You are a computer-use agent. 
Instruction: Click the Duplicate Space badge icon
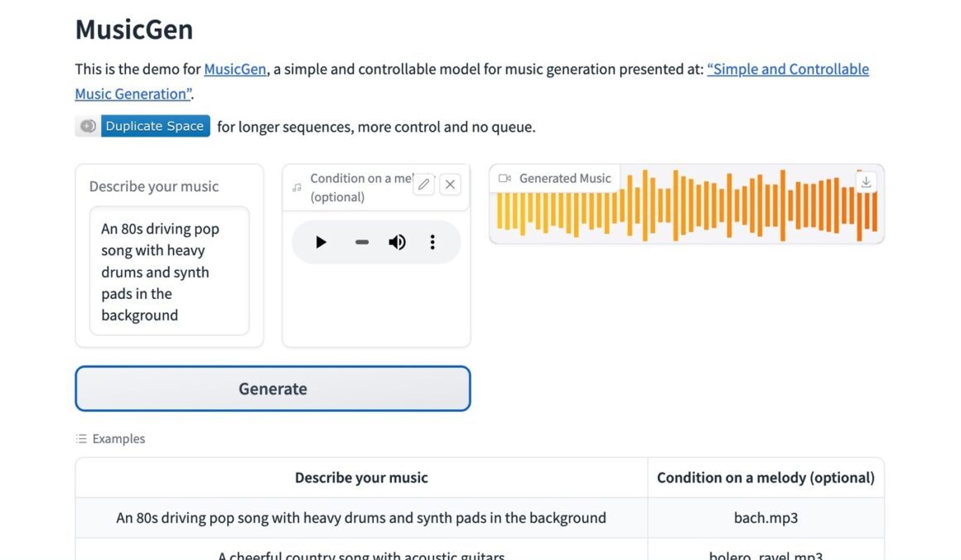pyautogui.click(x=89, y=126)
